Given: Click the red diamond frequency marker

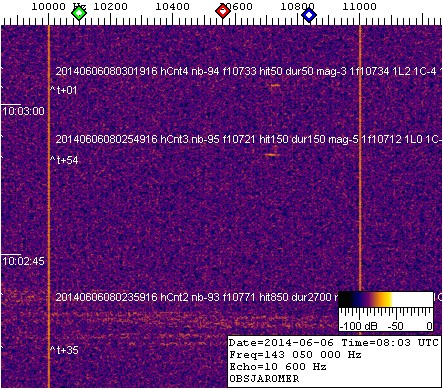Looking at the screenshot, I should 223,12.
